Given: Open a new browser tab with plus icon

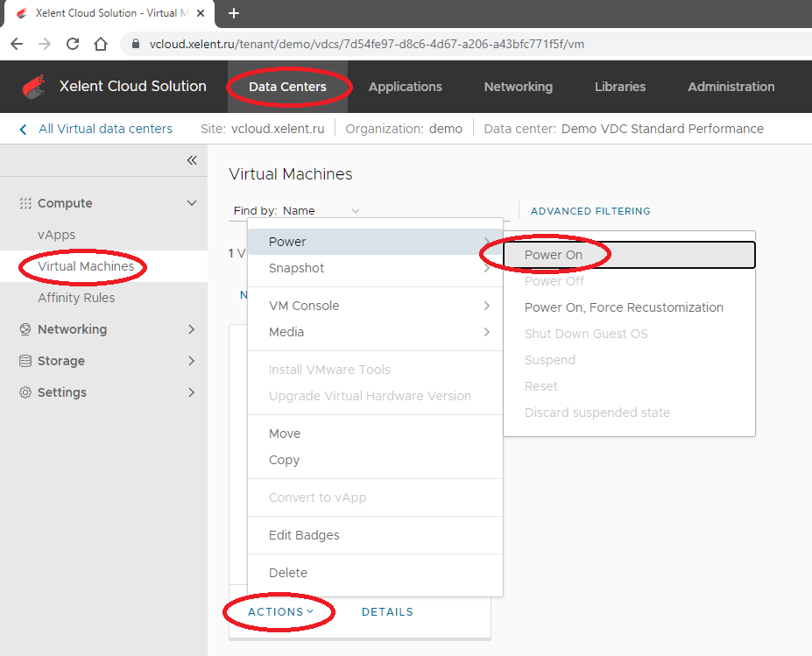Looking at the screenshot, I should click(234, 13).
